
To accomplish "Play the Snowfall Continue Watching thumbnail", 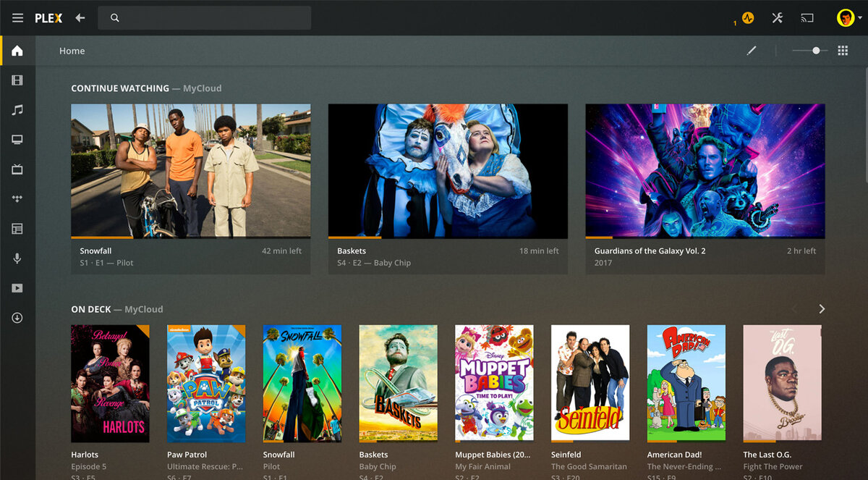I will [x=191, y=169].
